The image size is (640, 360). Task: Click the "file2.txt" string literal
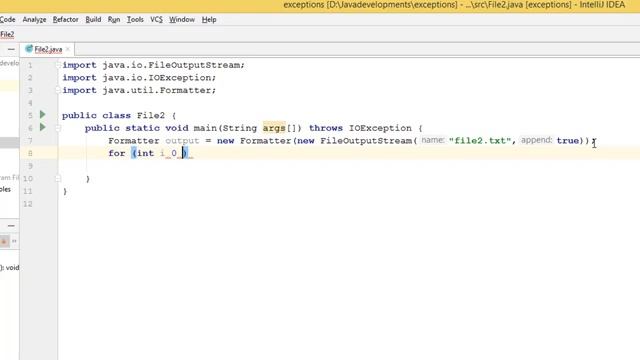[x=480, y=141]
